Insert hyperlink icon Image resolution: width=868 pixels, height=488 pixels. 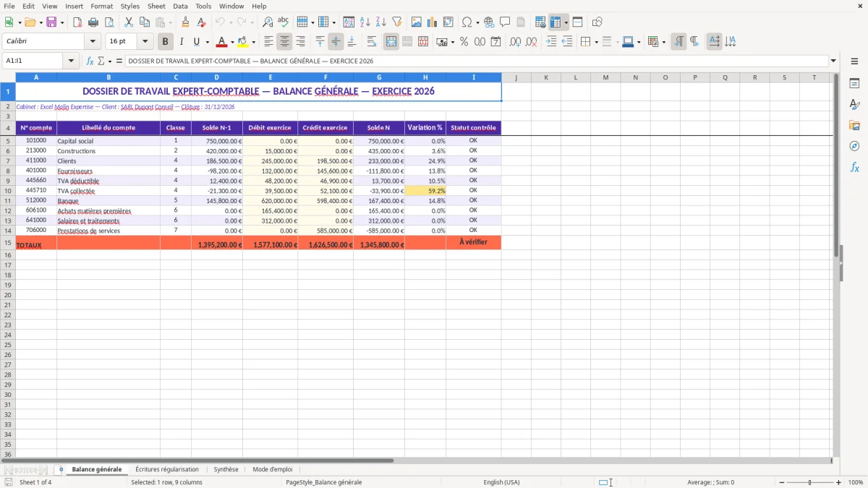click(489, 22)
